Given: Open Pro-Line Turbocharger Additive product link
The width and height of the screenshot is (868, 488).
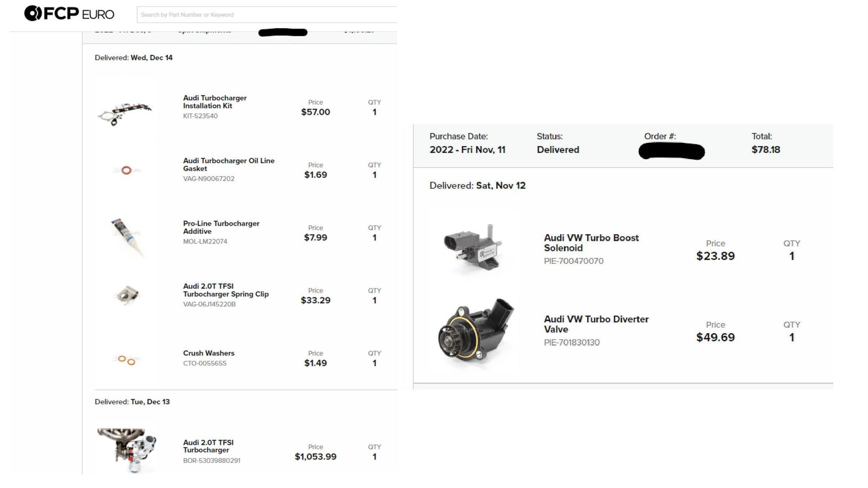Looking at the screenshot, I should click(221, 227).
